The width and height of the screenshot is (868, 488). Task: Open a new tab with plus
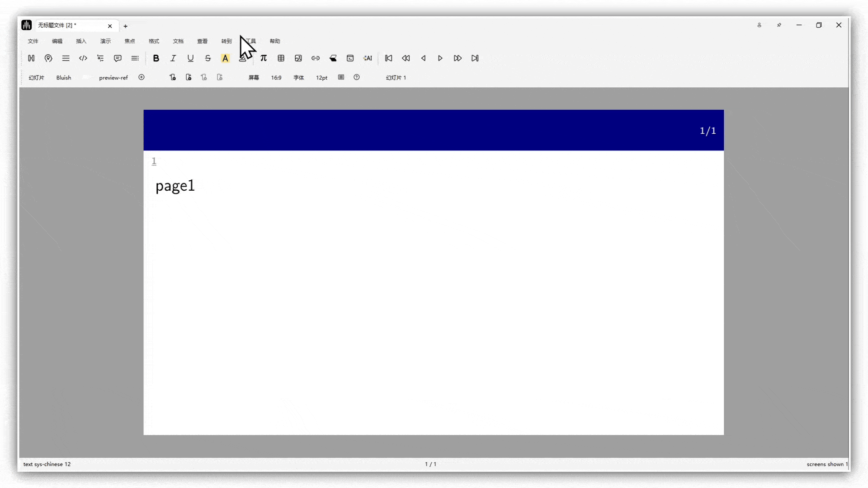pyautogui.click(x=126, y=26)
